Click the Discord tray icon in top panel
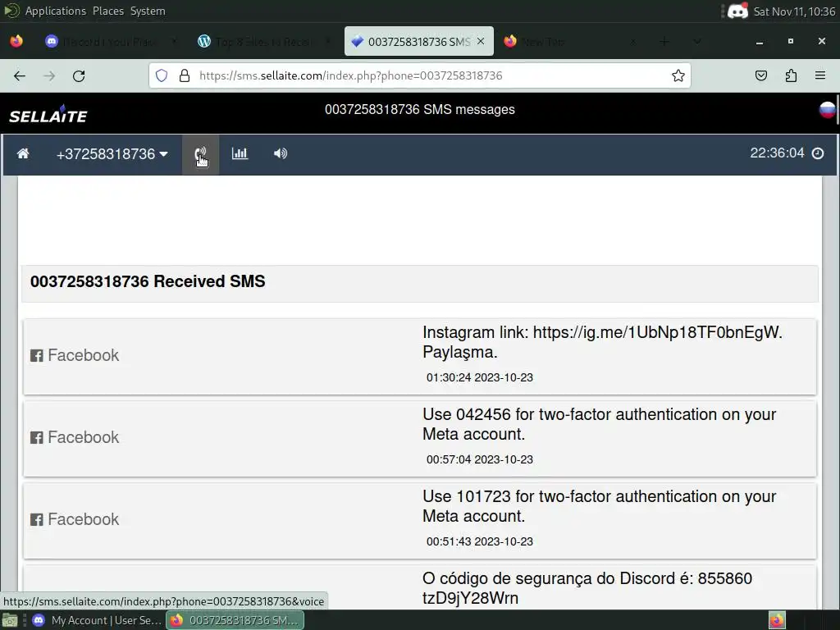This screenshot has height=630, width=840. [x=737, y=11]
